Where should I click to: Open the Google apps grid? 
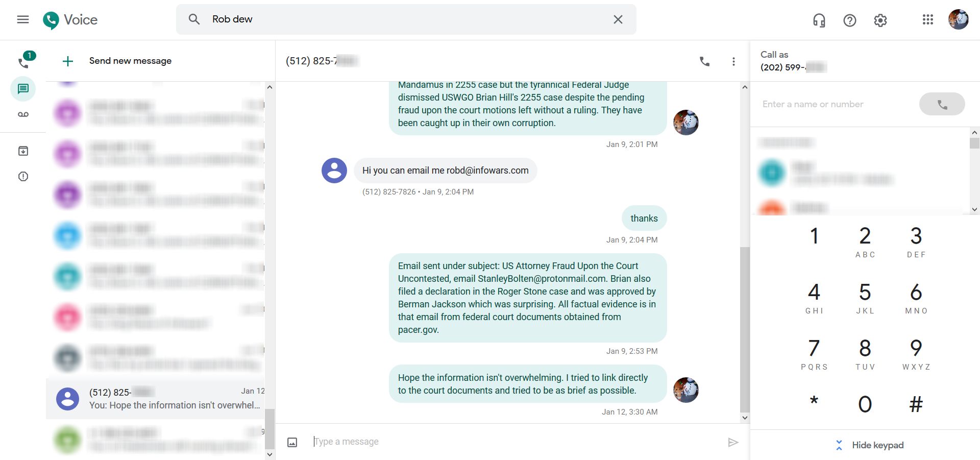pos(928,19)
